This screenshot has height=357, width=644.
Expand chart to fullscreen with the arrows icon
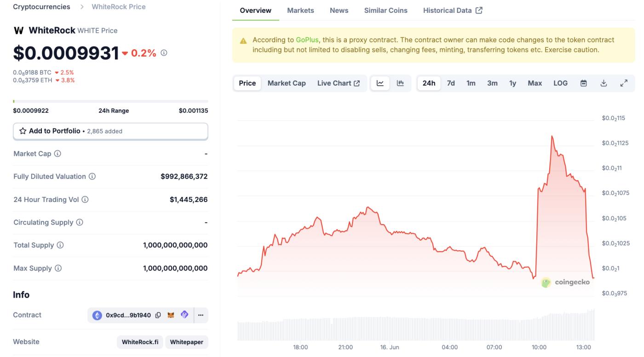pyautogui.click(x=624, y=83)
